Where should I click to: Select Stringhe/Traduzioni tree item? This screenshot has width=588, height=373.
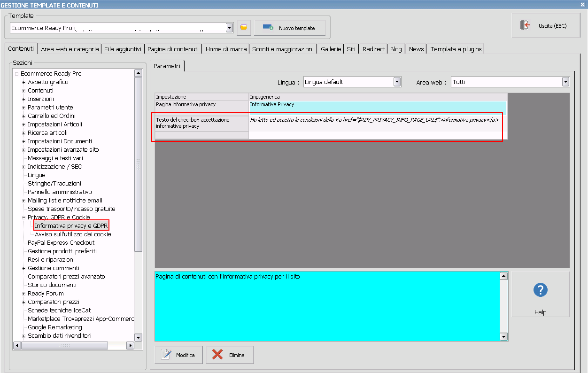pos(54,184)
